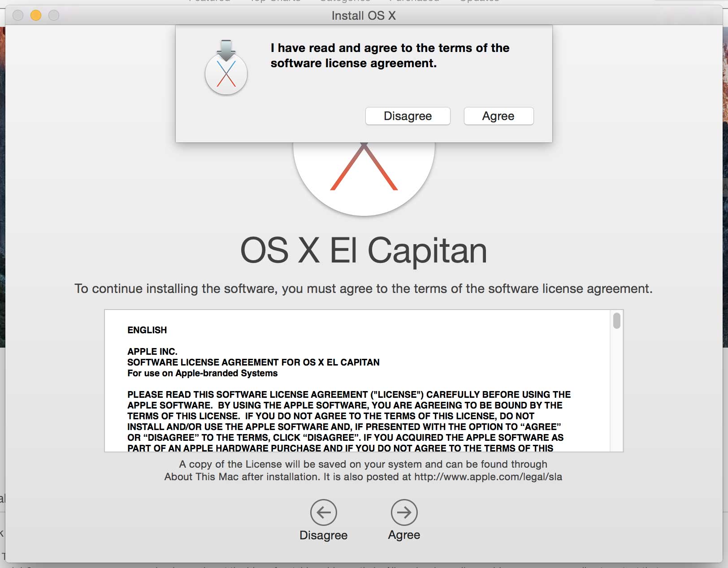Click the OS X installer icon in the sheet
This screenshot has width=728, height=568.
pyautogui.click(x=226, y=67)
